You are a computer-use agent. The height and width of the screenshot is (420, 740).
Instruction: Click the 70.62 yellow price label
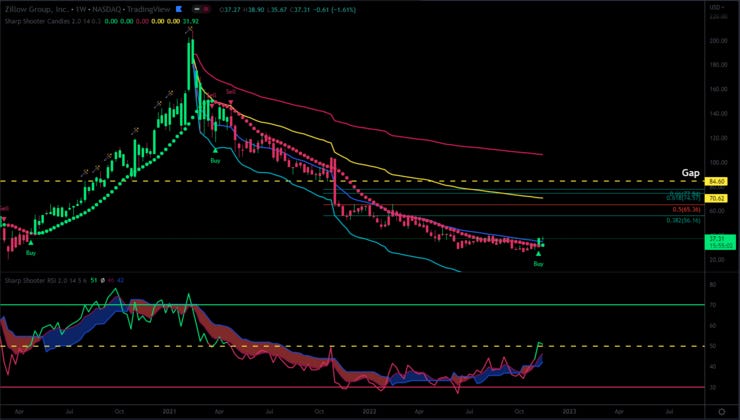click(715, 198)
